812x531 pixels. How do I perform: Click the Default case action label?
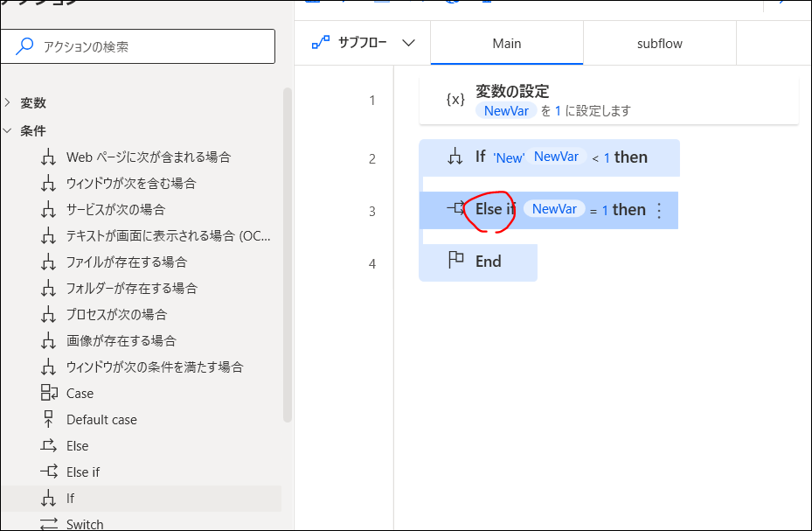tap(101, 420)
